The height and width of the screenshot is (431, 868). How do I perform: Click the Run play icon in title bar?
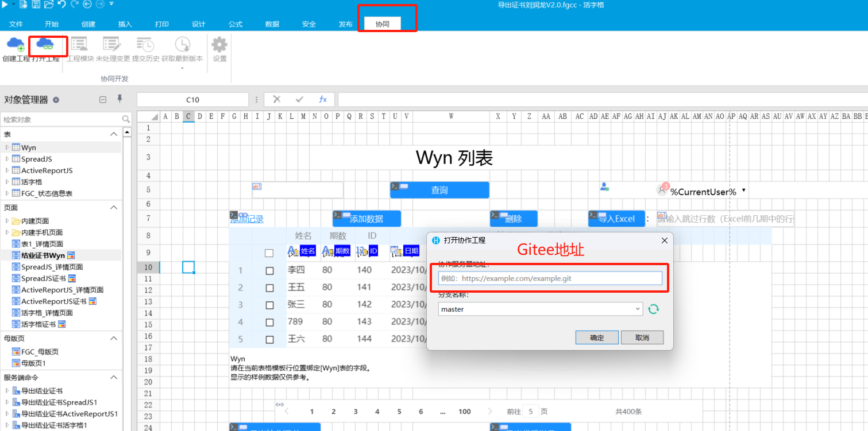pos(4,5)
